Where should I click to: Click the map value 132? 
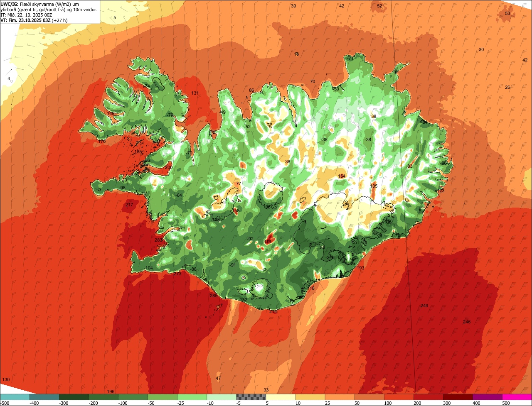(x=244, y=300)
